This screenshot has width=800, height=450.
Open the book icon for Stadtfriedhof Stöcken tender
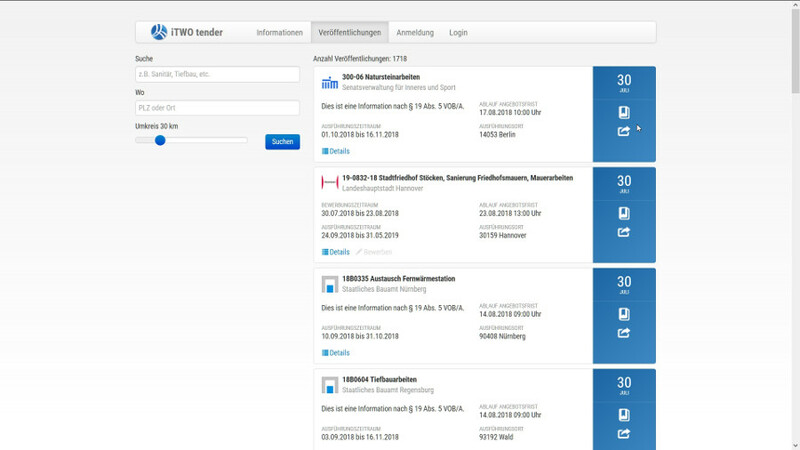(x=624, y=213)
